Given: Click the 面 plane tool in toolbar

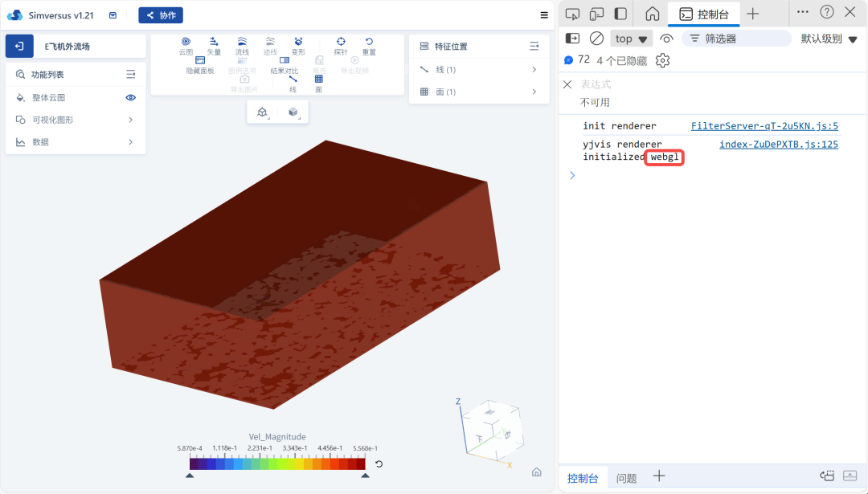Looking at the screenshot, I should 318,83.
